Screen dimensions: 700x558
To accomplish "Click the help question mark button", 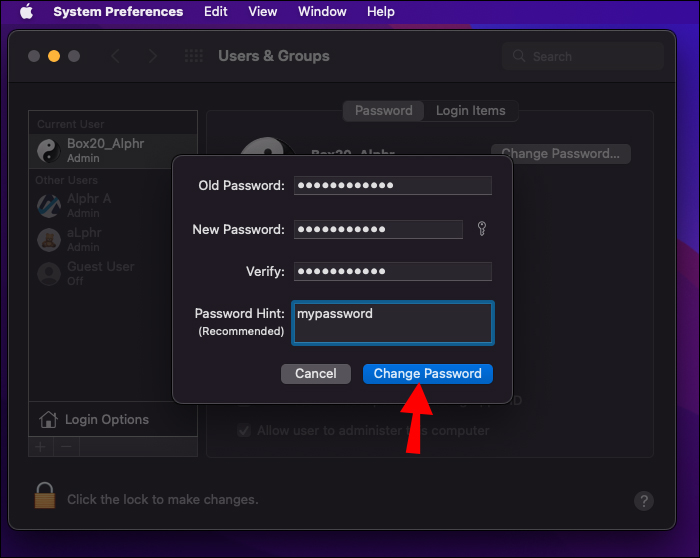I will click(x=644, y=501).
